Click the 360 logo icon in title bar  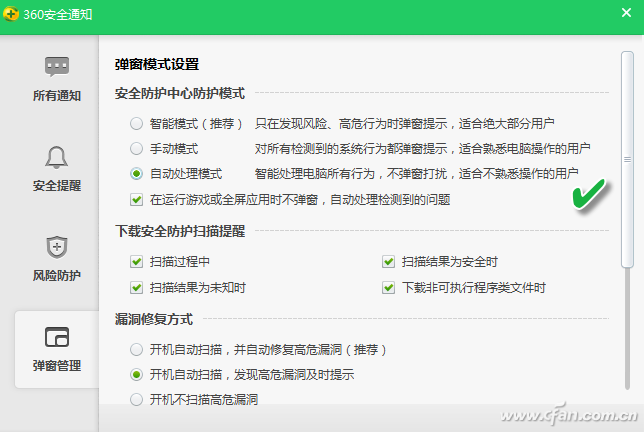point(11,14)
